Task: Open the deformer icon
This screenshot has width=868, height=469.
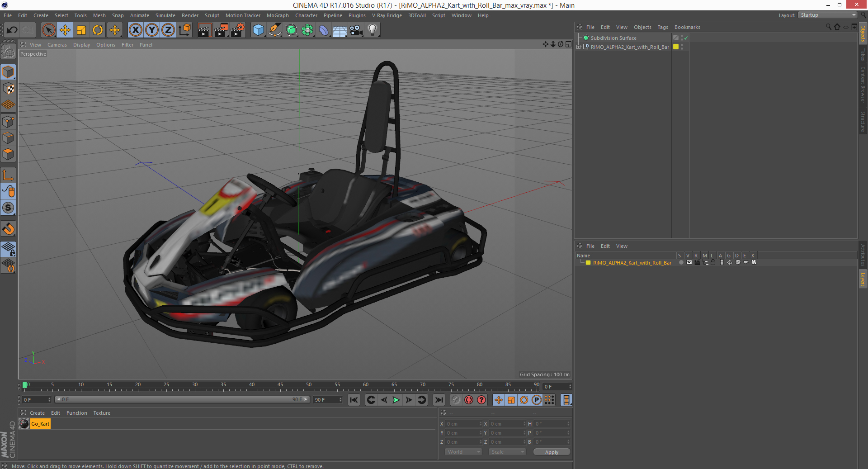Action: pos(324,30)
